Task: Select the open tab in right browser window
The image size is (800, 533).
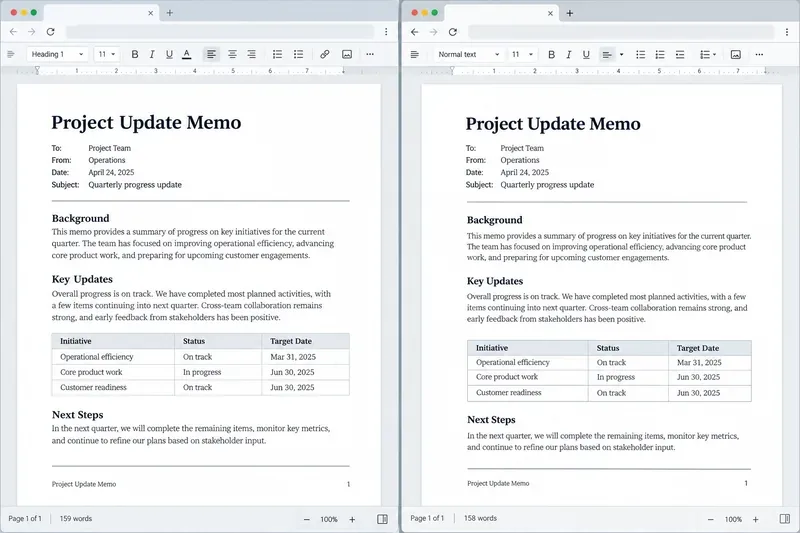Action: pos(502,13)
